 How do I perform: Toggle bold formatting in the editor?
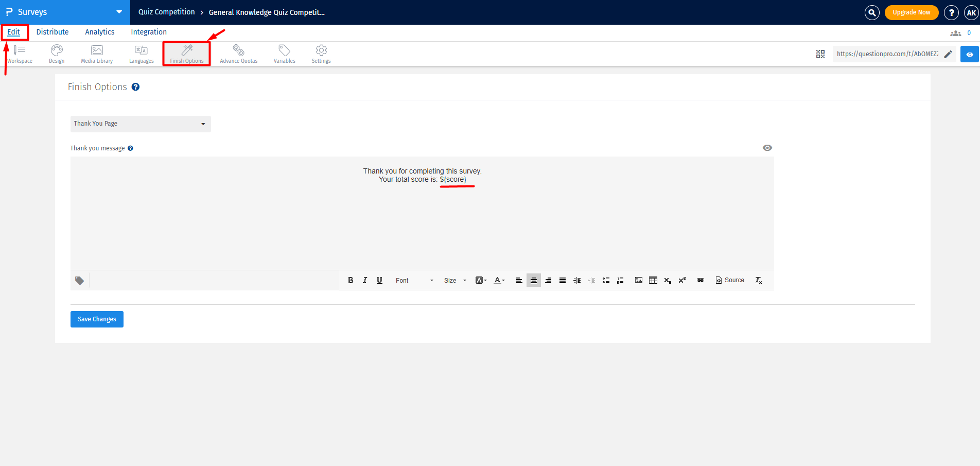351,280
